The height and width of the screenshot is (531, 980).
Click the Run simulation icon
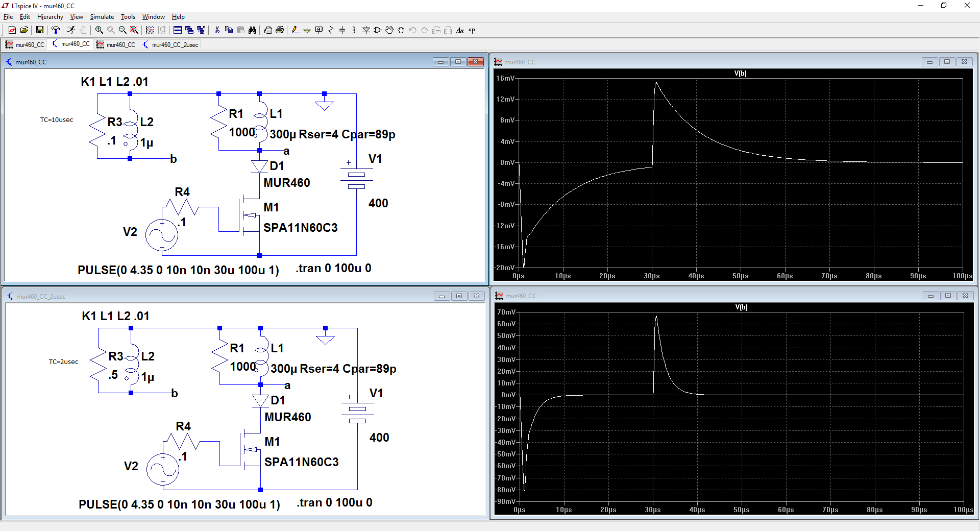coord(71,30)
